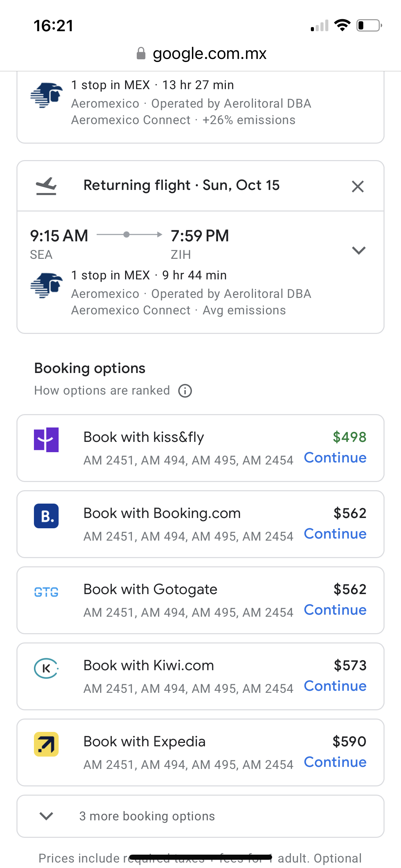Continue booking with Expedia

(x=335, y=762)
